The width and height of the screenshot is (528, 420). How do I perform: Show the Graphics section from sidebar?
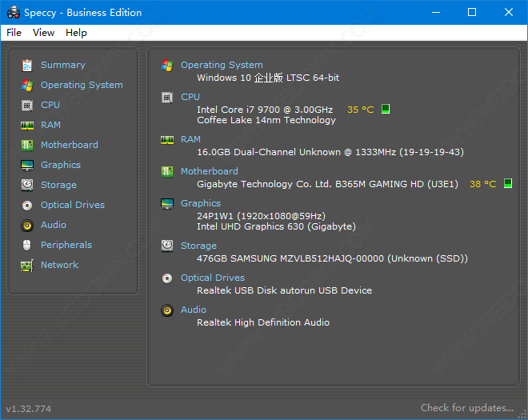coord(61,165)
